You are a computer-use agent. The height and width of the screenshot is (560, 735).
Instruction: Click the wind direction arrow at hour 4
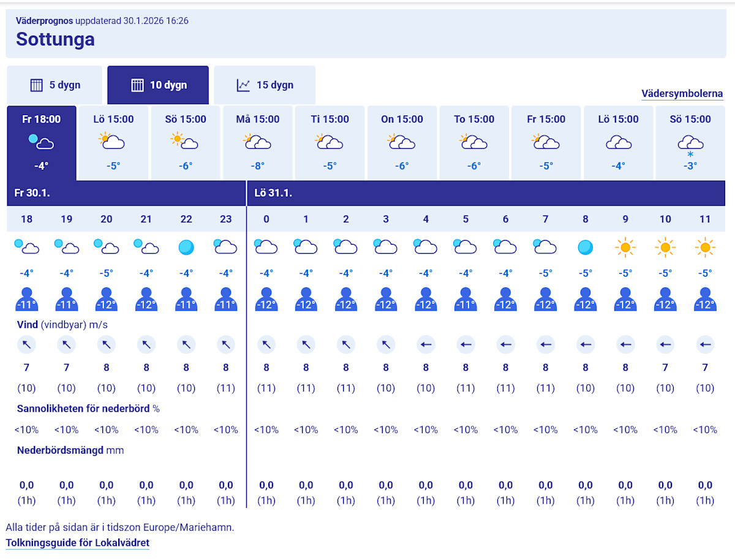[x=426, y=345]
